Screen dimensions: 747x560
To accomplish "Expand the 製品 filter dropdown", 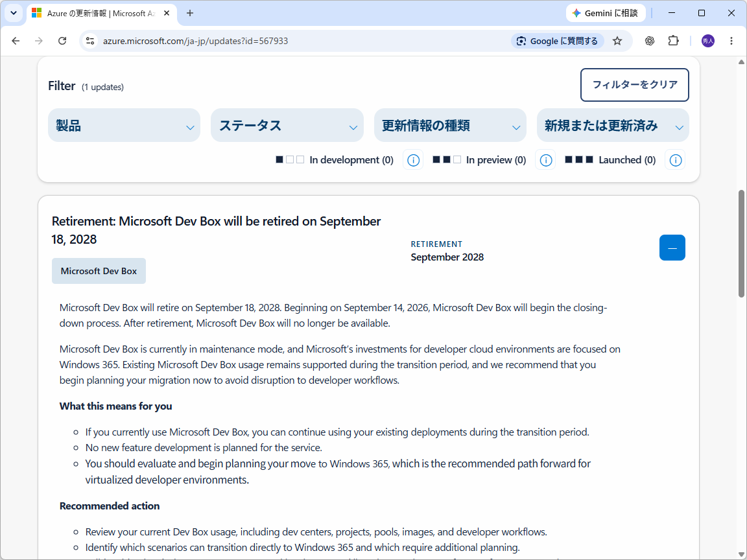I will [x=124, y=125].
